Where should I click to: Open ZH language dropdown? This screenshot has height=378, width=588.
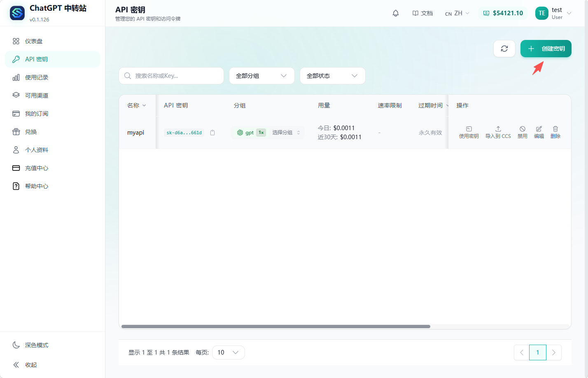pyautogui.click(x=457, y=13)
